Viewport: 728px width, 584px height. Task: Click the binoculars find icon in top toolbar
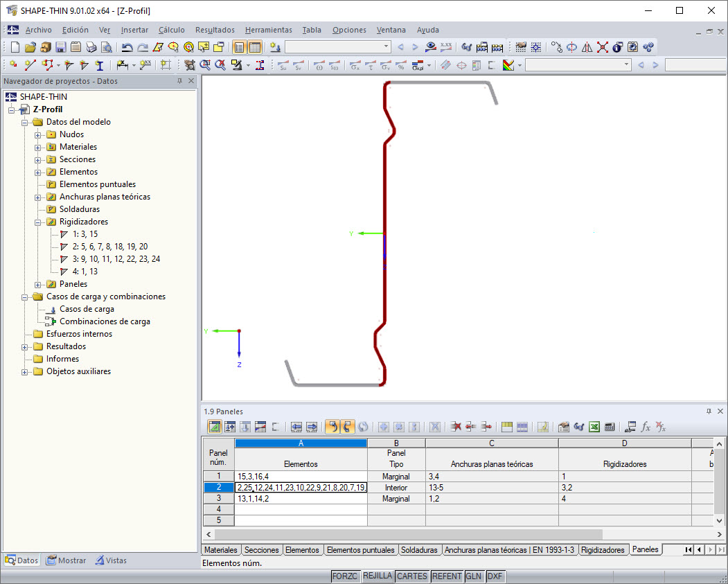tap(467, 47)
